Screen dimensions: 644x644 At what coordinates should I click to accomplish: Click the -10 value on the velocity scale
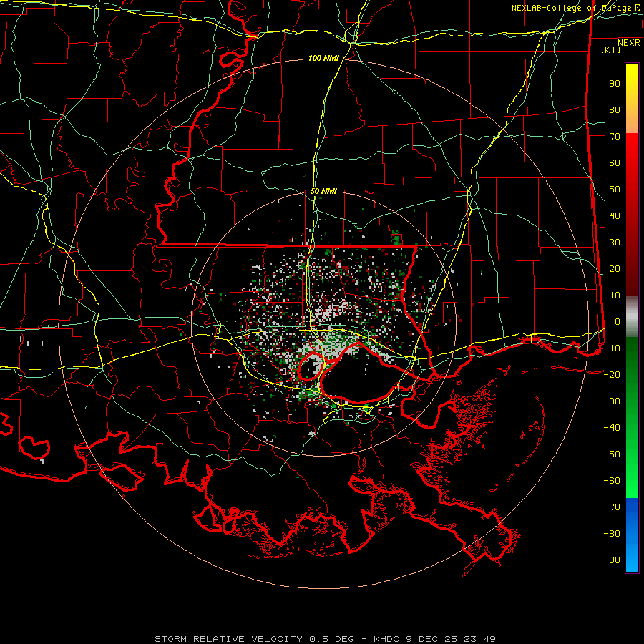[612, 348]
